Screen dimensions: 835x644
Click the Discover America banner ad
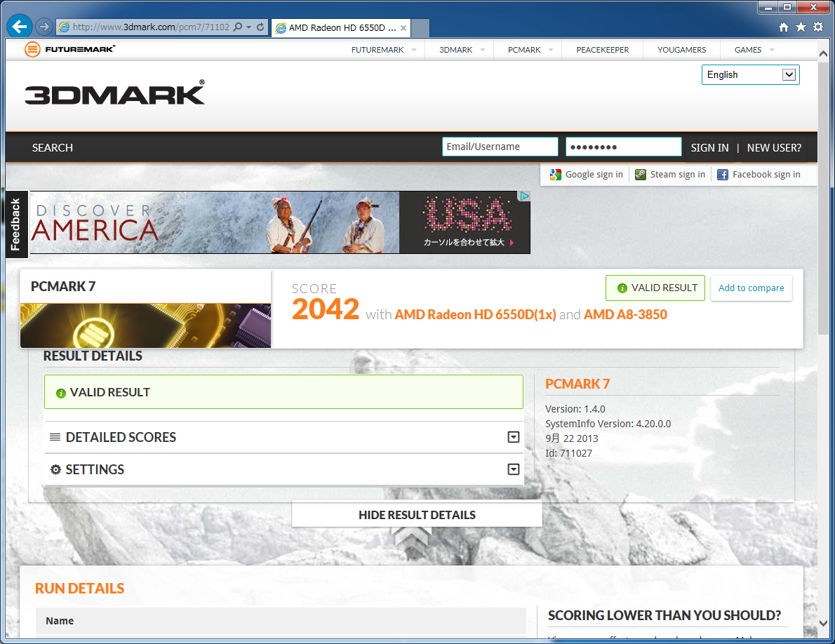tap(280, 222)
